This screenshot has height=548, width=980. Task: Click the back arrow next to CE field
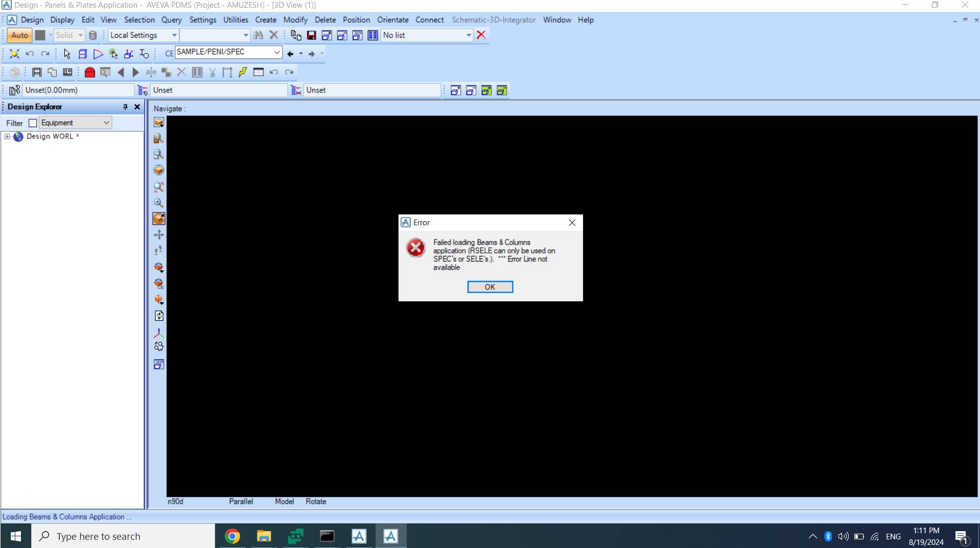[x=290, y=54]
